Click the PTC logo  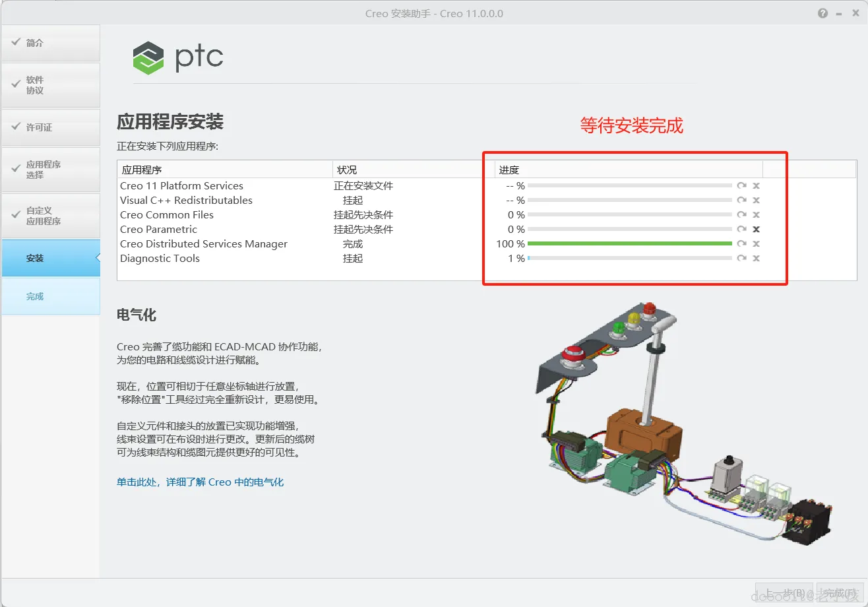point(178,57)
